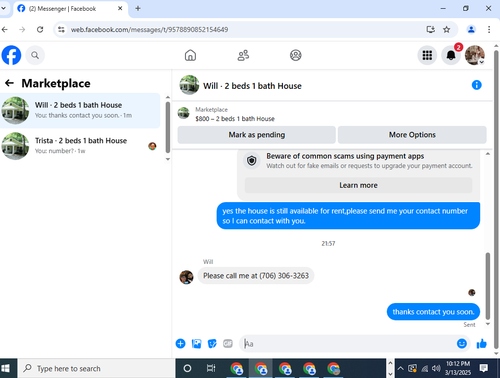This screenshot has height=378, width=500.
Task: Open the account profile picture menu
Action: pos(475,55)
